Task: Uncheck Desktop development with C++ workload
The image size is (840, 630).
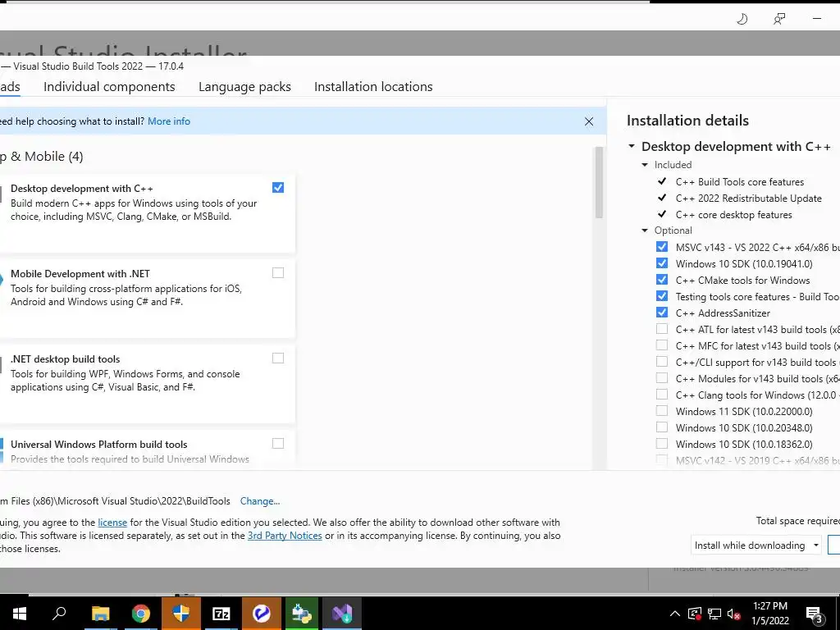Action: (278, 188)
